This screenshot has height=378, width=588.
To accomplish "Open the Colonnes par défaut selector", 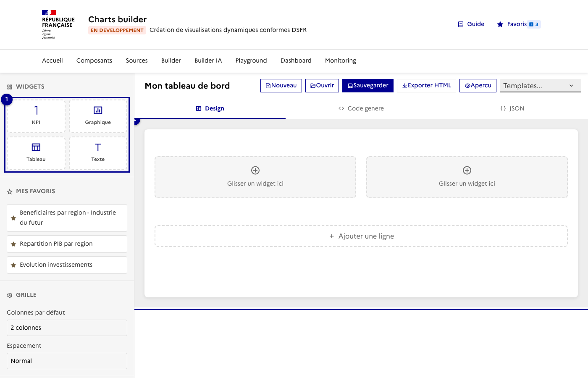I will [67, 328].
